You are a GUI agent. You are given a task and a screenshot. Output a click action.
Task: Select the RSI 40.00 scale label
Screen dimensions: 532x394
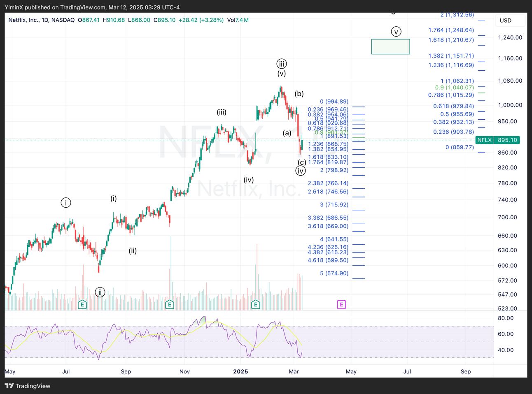[x=506, y=350]
